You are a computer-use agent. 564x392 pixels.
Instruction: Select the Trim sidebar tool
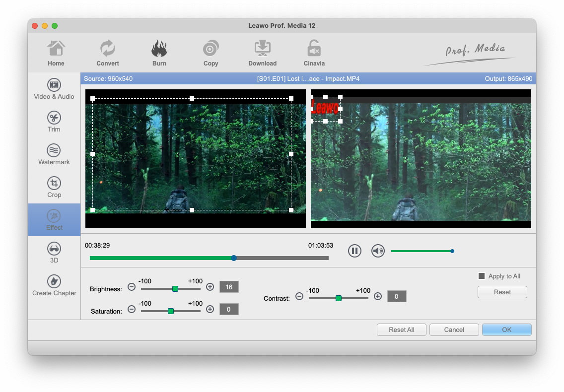pos(54,122)
